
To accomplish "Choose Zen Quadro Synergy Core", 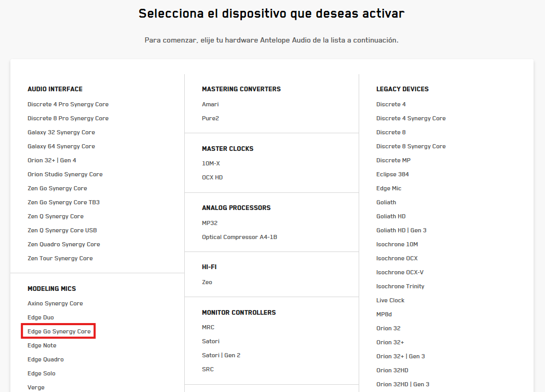I will tap(64, 244).
